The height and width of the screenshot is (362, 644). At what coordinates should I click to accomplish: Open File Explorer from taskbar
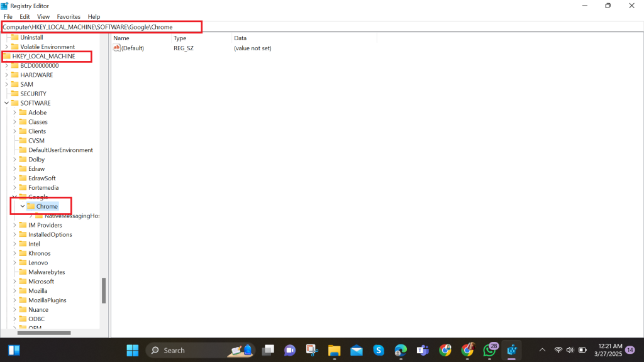click(335, 351)
